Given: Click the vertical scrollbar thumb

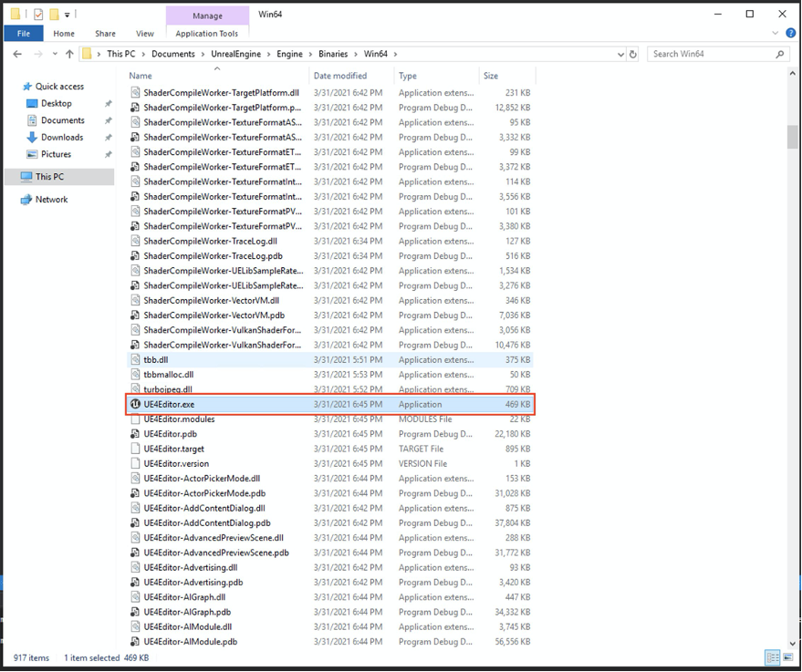Looking at the screenshot, I should point(792,137).
